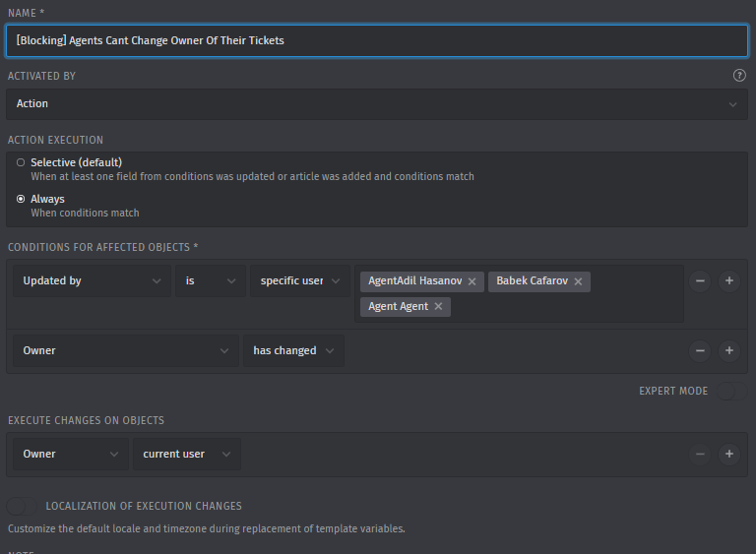The height and width of the screenshot is (554, 756).
Task: Select the Always execution radio option
Action: [21, 199]
